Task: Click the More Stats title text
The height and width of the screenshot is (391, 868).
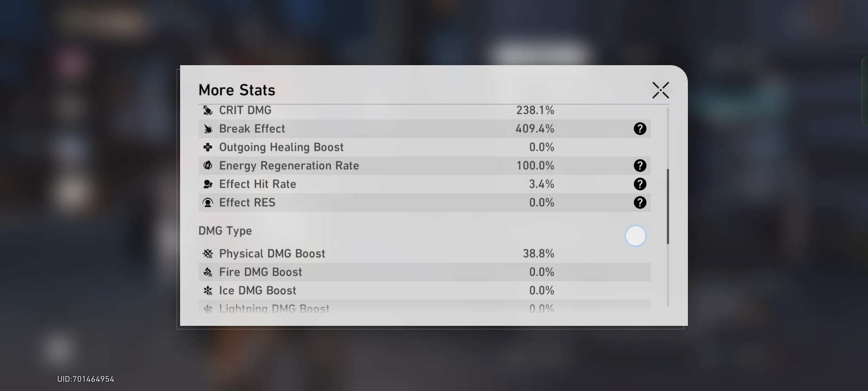Action: click(237, 90)
